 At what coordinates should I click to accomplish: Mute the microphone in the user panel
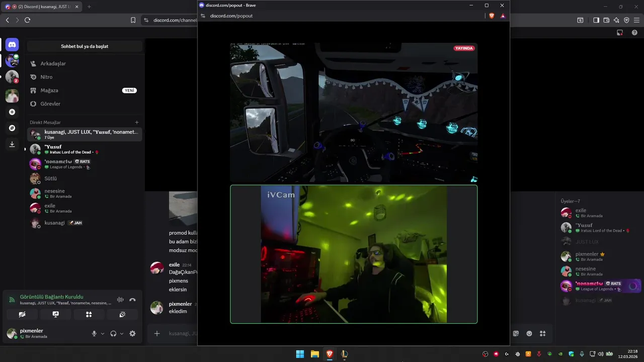(94, 333)
